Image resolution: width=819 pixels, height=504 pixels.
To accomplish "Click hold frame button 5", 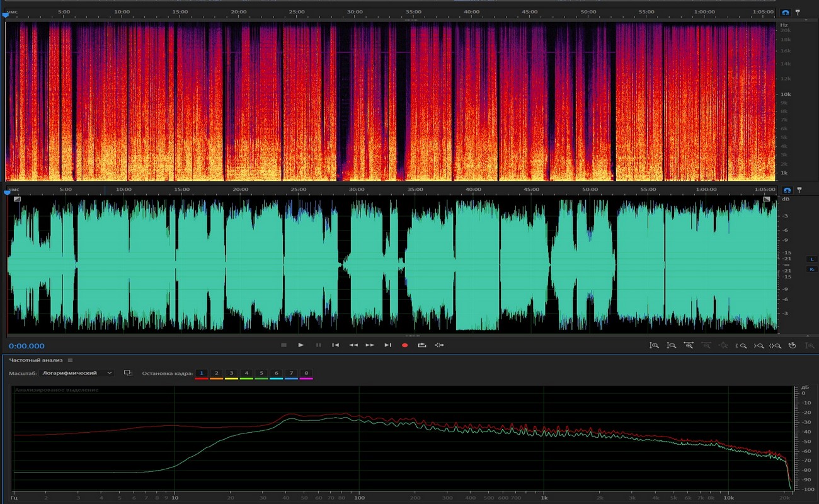I will click(x=261, y=373).
